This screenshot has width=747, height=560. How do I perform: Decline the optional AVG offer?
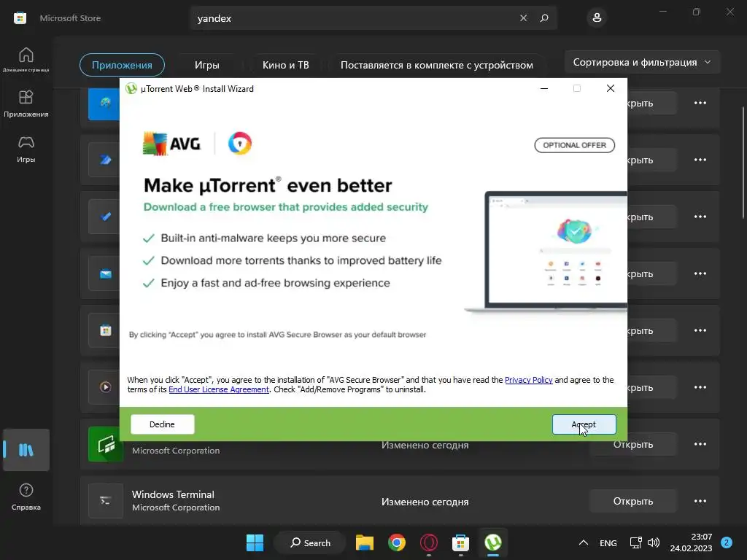pyautogui.click(x=162, y=424)
